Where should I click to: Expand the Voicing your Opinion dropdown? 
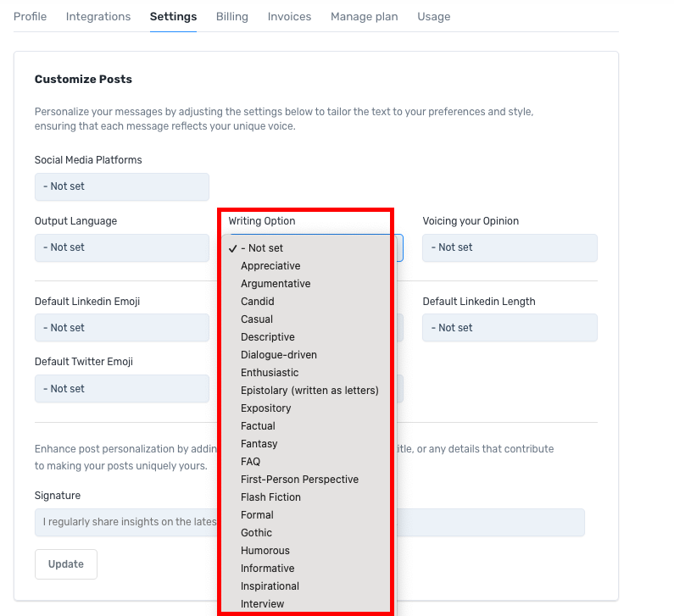click(510, 247)
